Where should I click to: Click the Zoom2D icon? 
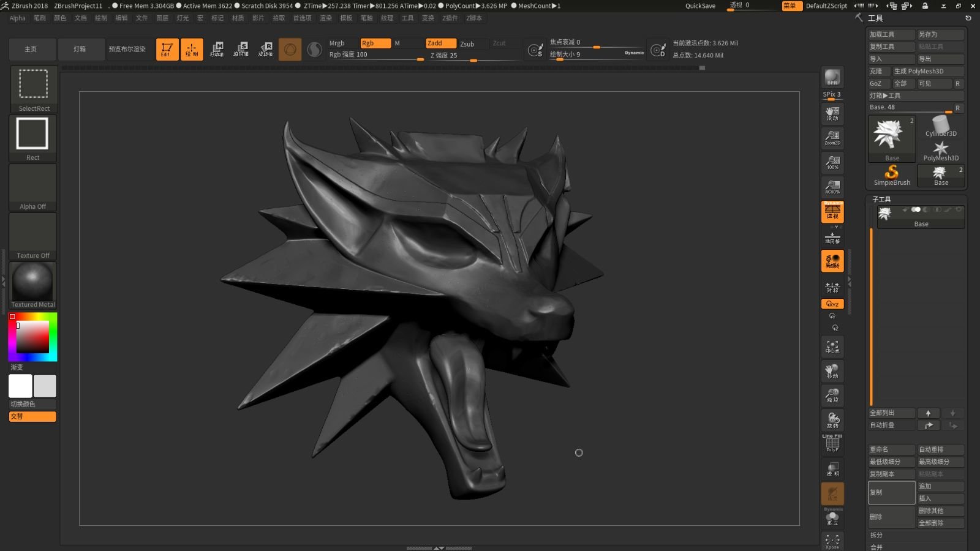832,138
